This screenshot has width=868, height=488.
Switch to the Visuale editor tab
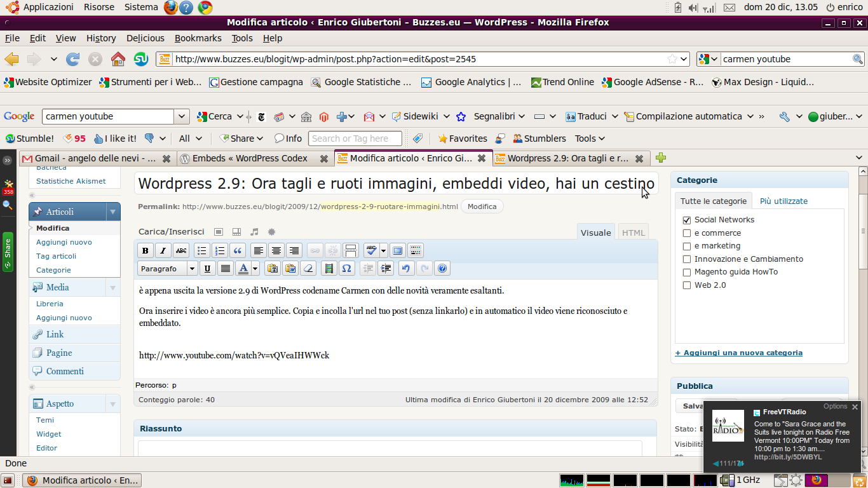tap(596, 233)
